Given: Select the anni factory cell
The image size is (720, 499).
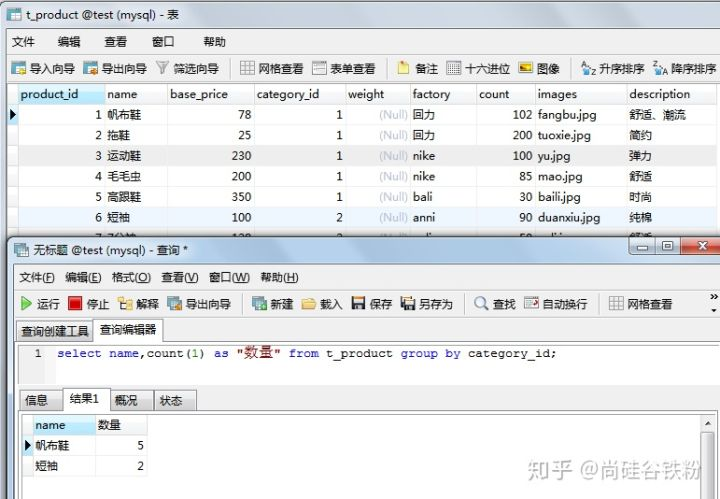Looking at the screenshot, I should 443,217.
